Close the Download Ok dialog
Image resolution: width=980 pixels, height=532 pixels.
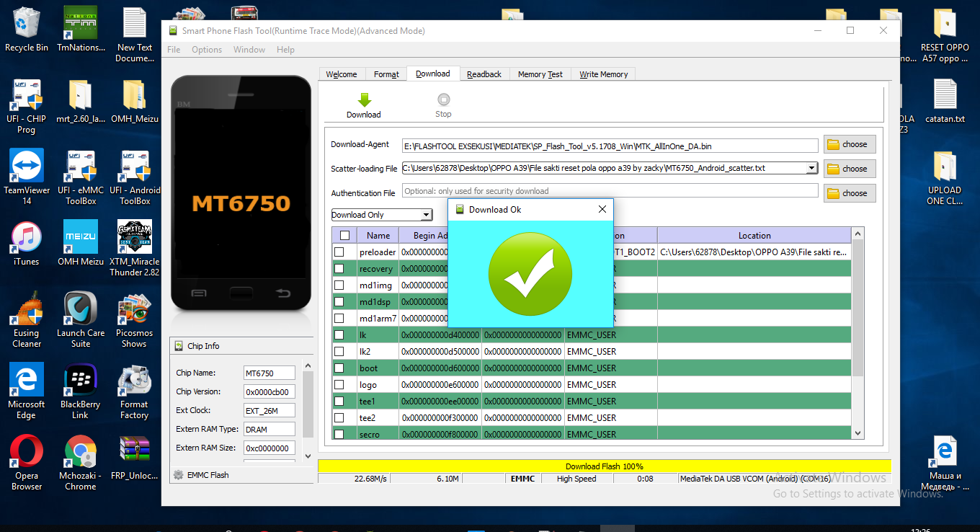(x=602, y=209)
